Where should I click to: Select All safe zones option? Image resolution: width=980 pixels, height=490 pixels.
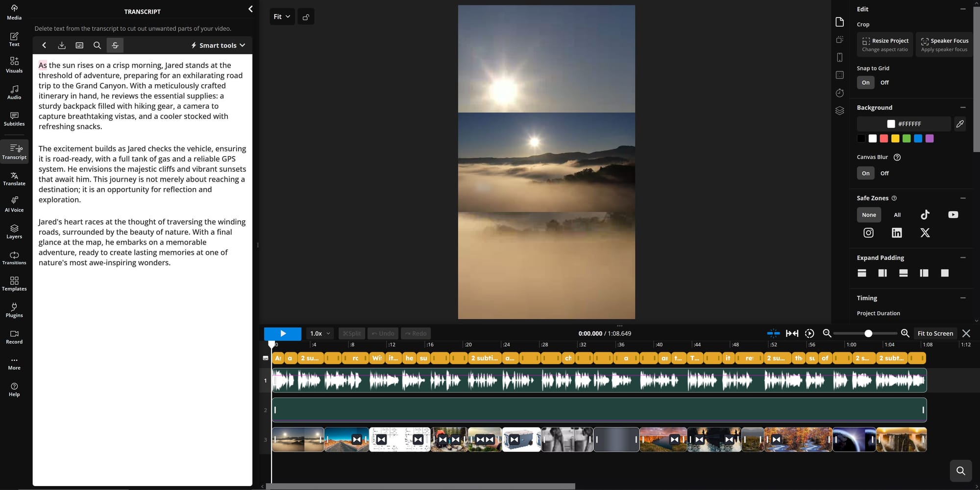pyautogui.click(x=897, y=215)
